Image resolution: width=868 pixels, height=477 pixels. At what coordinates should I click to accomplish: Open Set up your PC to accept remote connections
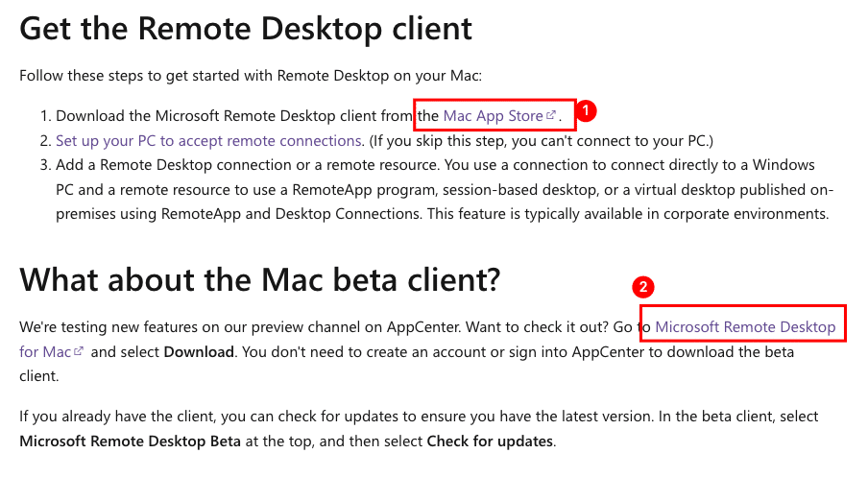[208, 141]
